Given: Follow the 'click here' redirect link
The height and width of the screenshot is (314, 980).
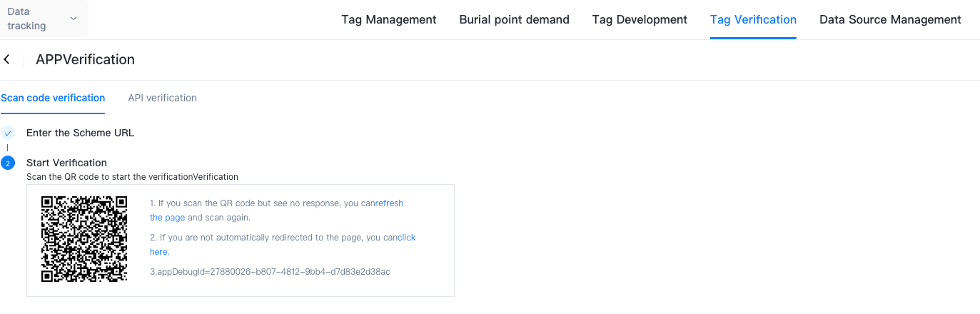Looking at the screenshot, I should (406, 238).
